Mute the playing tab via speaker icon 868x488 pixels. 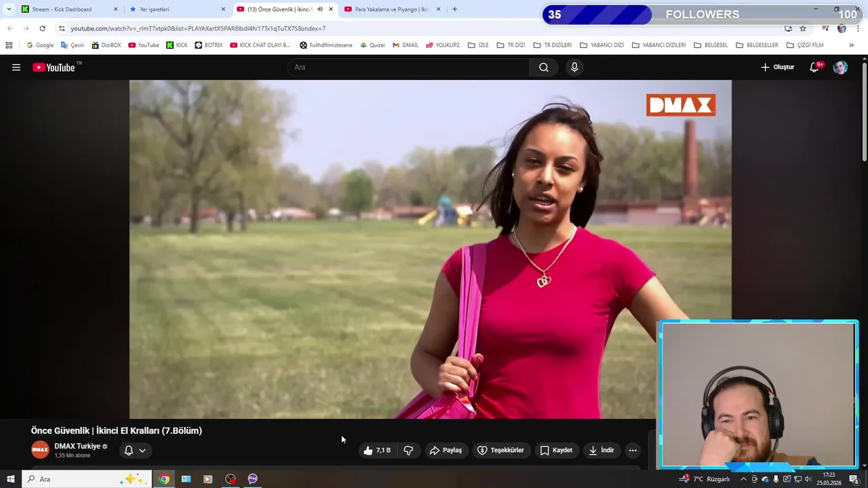tap(319, 9)
